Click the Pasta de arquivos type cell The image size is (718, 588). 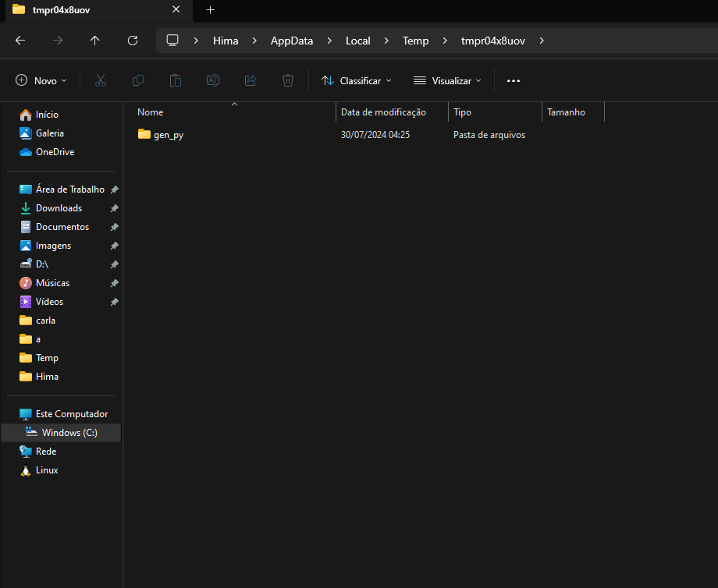tap(489, 135)
